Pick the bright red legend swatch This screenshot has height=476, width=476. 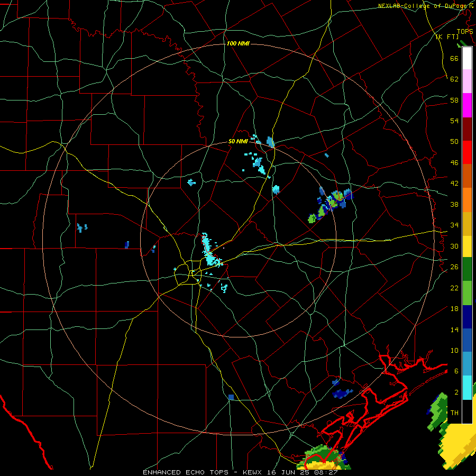(467, 153)
